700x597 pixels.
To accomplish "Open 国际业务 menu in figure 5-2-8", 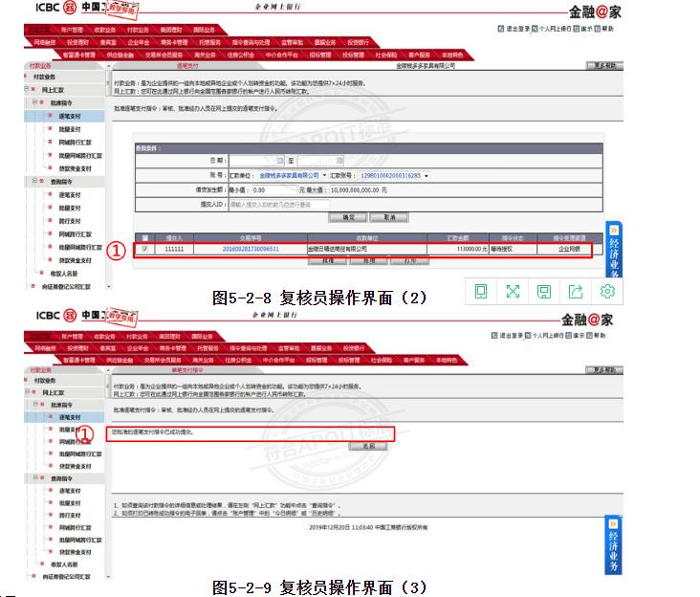I will tap(204, 30).
